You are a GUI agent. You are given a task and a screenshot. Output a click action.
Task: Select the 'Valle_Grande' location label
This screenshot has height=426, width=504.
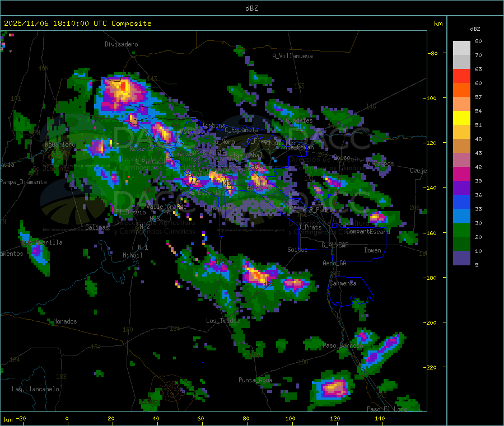point(166,206)
